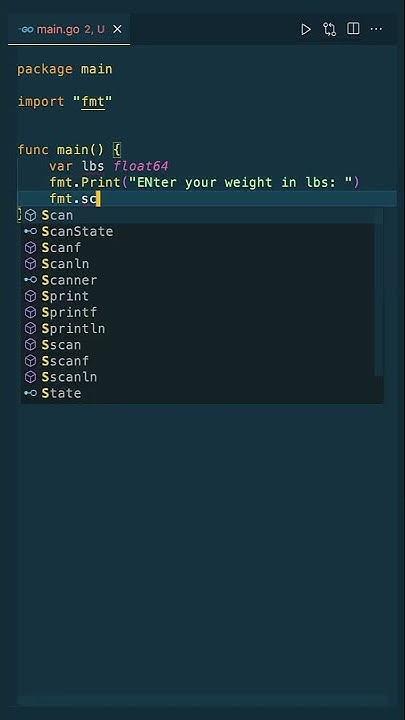
Task: Click the interface icon beside State
Action: 30,394
